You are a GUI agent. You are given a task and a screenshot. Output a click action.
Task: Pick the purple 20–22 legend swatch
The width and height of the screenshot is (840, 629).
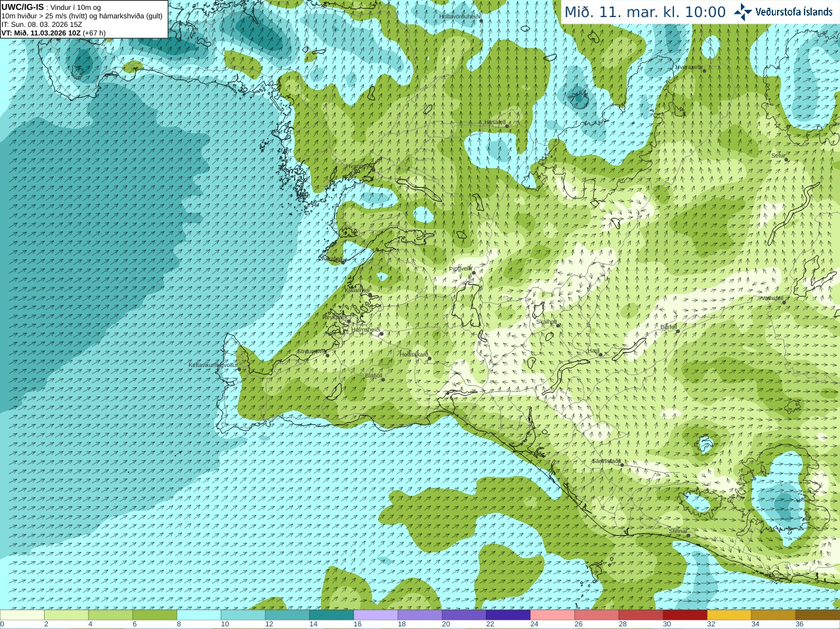point(464,615)
